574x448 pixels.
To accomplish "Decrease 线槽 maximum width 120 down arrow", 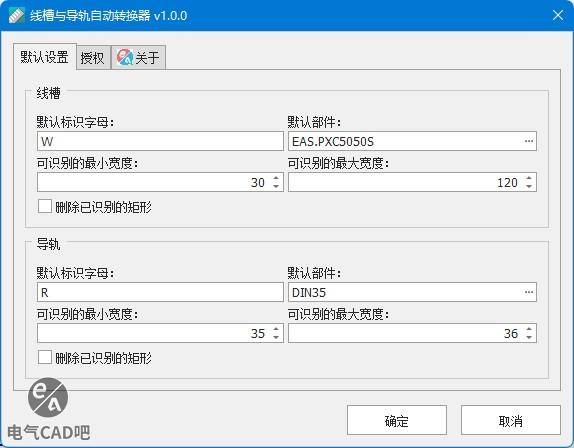I will coord(529,186).
